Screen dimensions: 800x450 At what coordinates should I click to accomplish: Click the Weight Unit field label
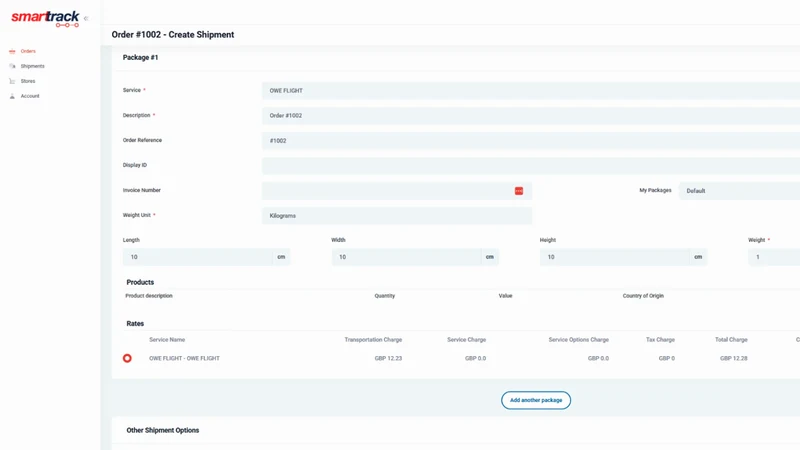137,215
